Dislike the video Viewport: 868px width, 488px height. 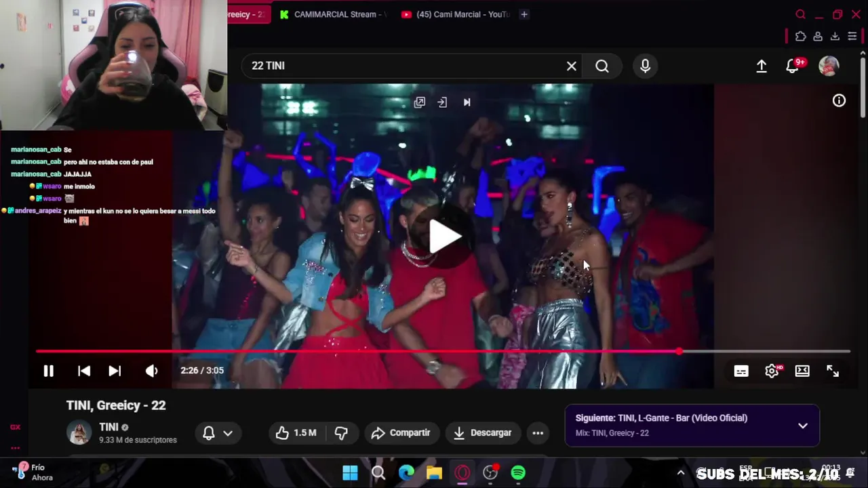pos(342,432)
